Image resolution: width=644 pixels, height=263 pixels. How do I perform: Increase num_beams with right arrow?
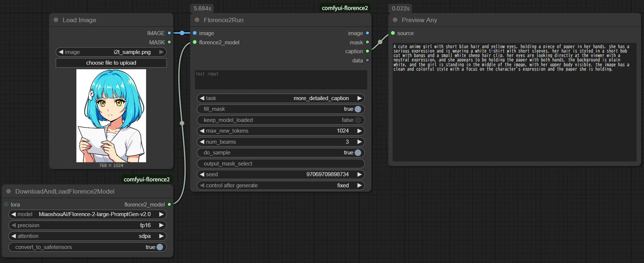(x=359, y=142)
